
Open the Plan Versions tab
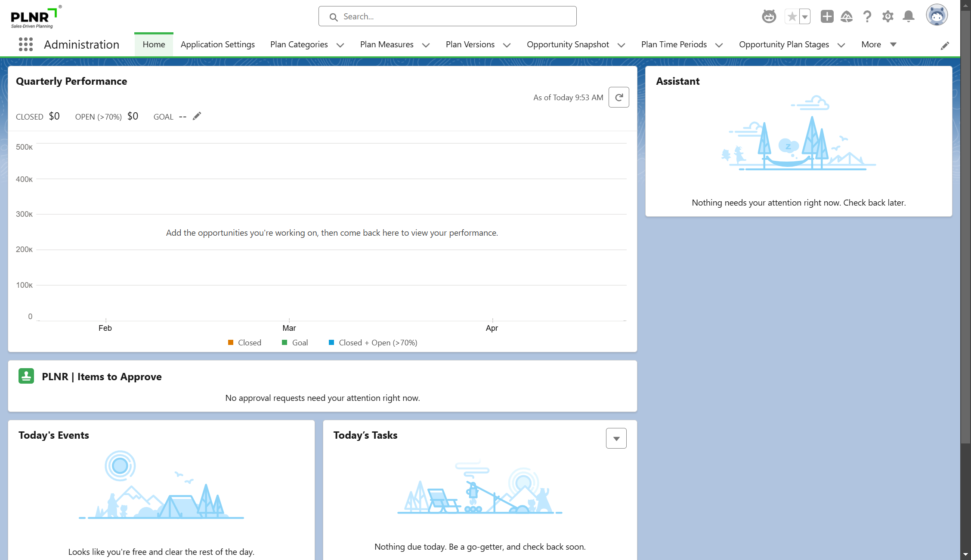click(x=470, y=44)
